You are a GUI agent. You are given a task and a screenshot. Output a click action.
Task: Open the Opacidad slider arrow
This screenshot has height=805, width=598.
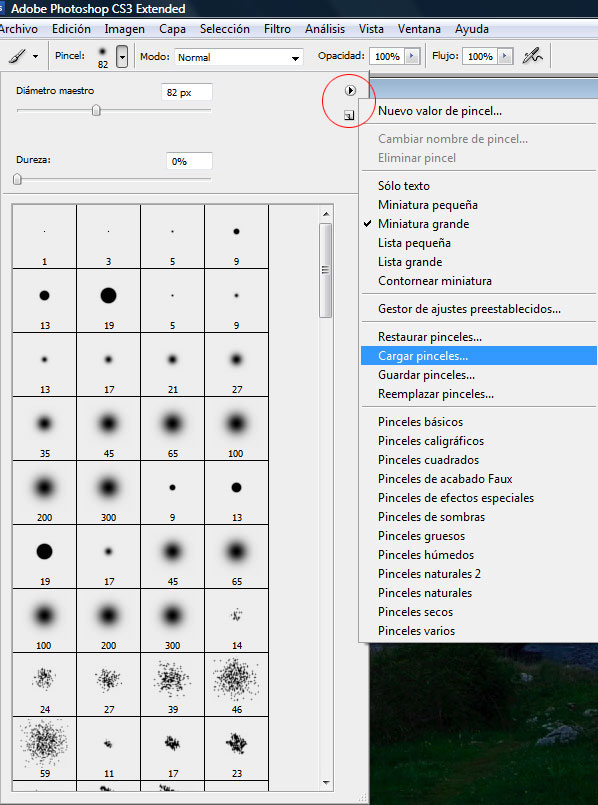[412, 56]
